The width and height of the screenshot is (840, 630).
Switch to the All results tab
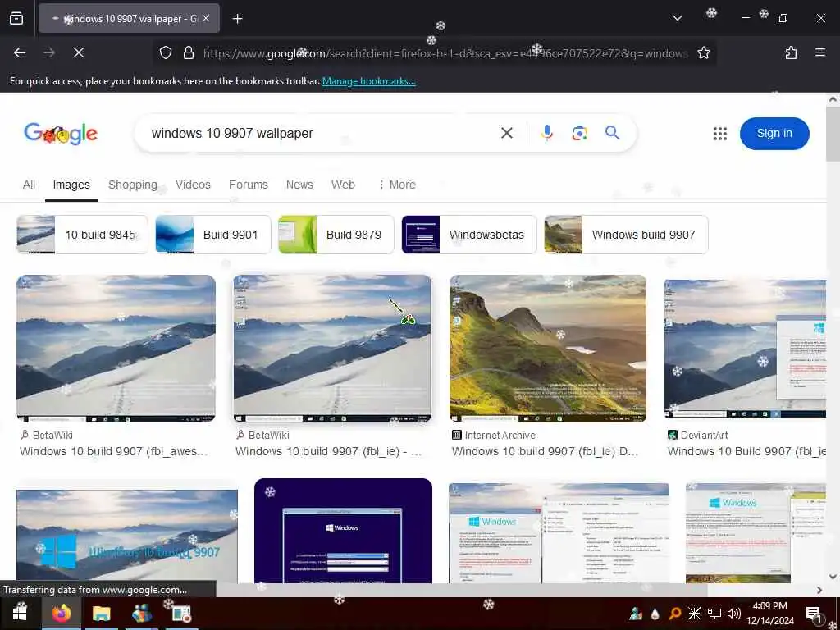coord(29,185)
